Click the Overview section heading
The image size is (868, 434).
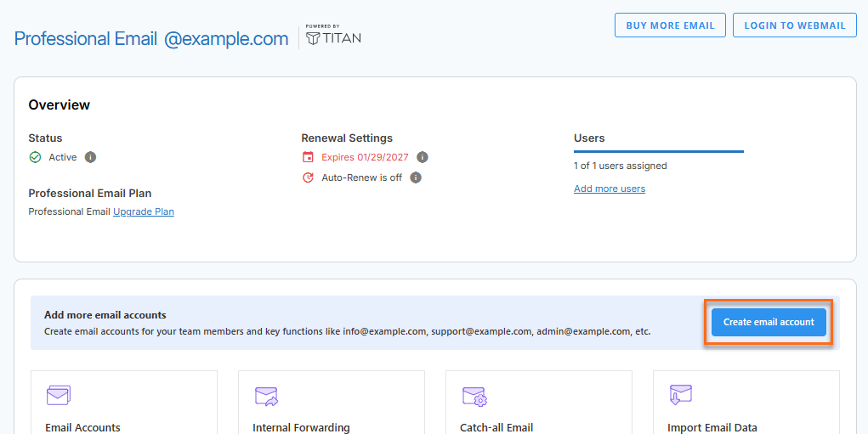click(x=60, y=105)
